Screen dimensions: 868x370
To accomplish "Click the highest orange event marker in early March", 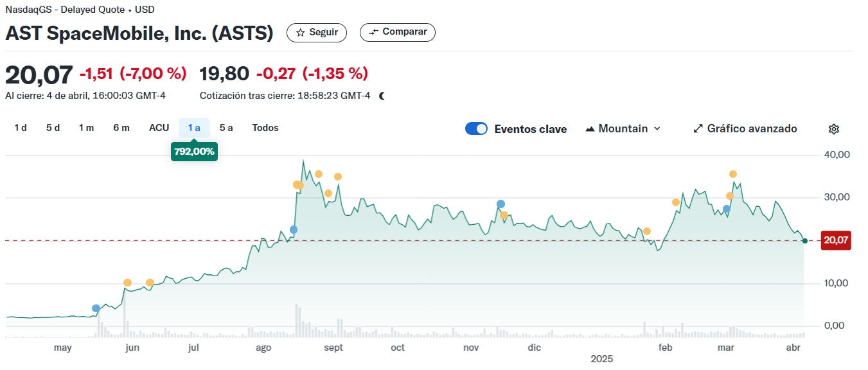I will (x=733, y=174).
